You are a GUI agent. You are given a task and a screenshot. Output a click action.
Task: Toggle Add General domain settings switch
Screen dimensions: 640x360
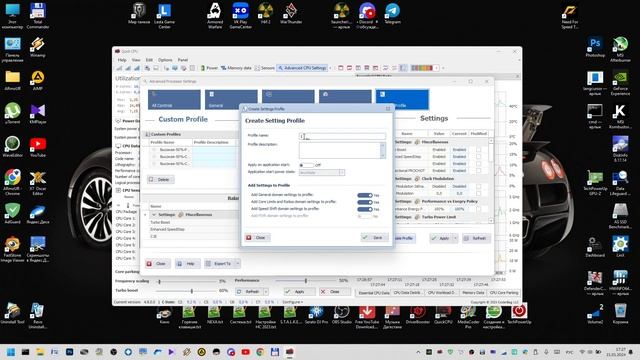point(364,195)
